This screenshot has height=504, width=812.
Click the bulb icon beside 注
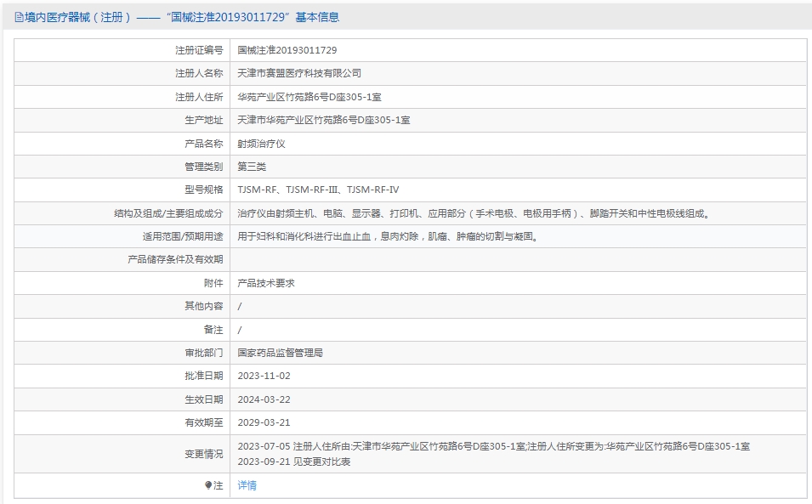[208, 485]
